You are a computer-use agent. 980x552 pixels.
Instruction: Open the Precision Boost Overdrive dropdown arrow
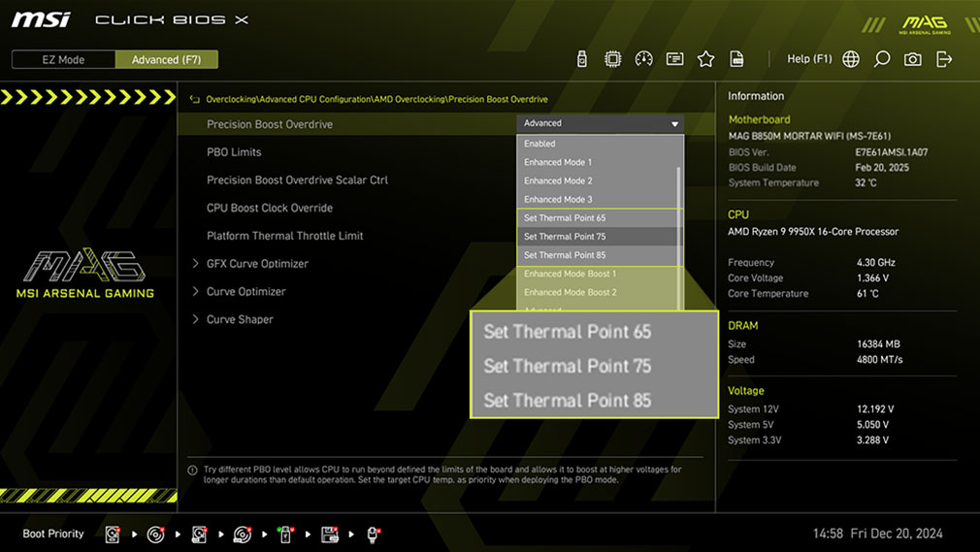674,124
